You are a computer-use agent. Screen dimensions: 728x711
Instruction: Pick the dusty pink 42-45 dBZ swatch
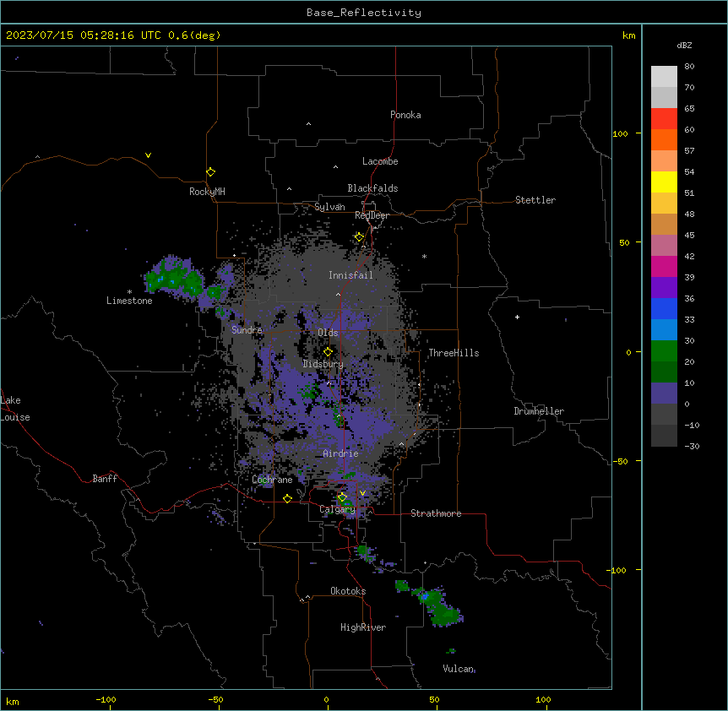coord(664,246)
